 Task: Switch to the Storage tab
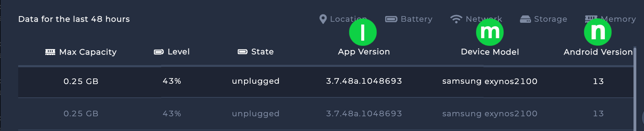[543, 19]
